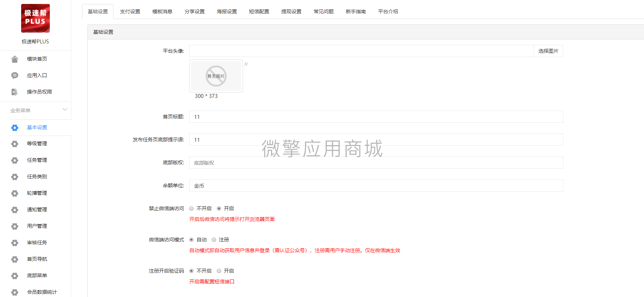Click the 300 * 373 size hint text
The image size is (644, 297).
click(x=206, y=96)
